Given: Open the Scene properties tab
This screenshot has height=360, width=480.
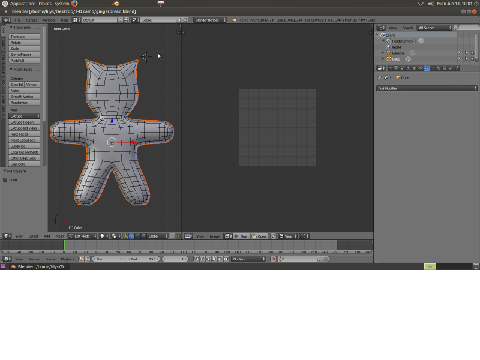Looking at the screenshot, I should (x=402, y=68).
